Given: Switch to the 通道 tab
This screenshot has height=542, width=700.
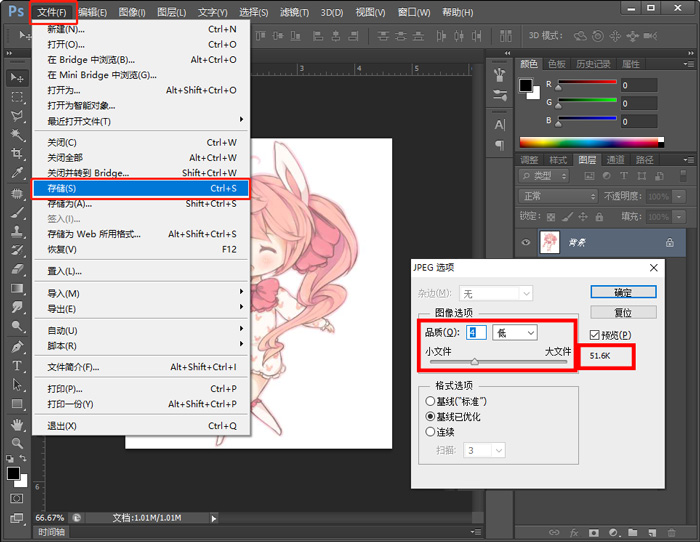Looking at the screenshot, I should 615,160.
